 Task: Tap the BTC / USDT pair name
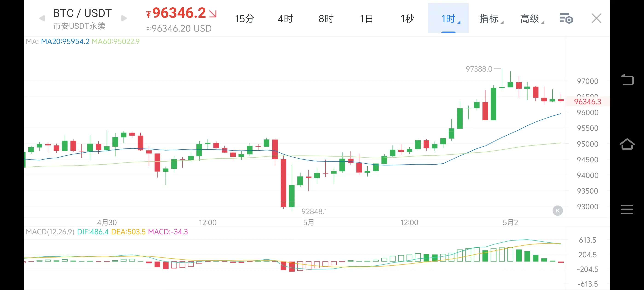point(82,13)
